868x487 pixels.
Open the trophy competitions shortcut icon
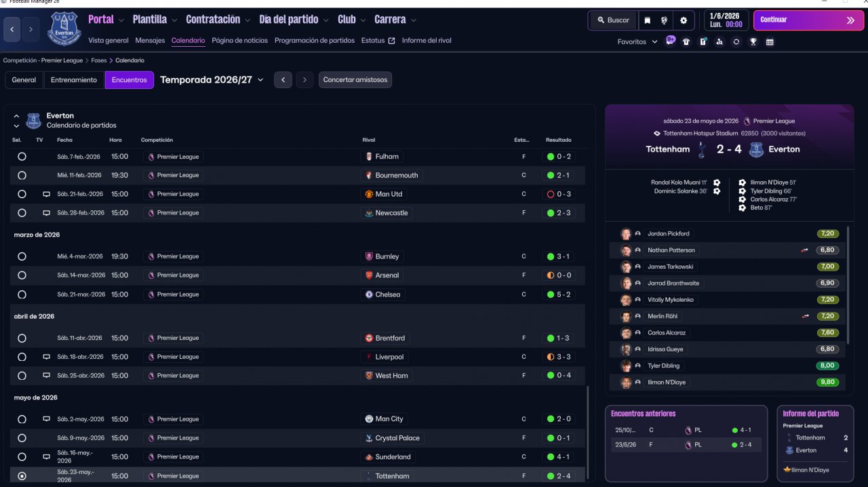click(753, 41)
